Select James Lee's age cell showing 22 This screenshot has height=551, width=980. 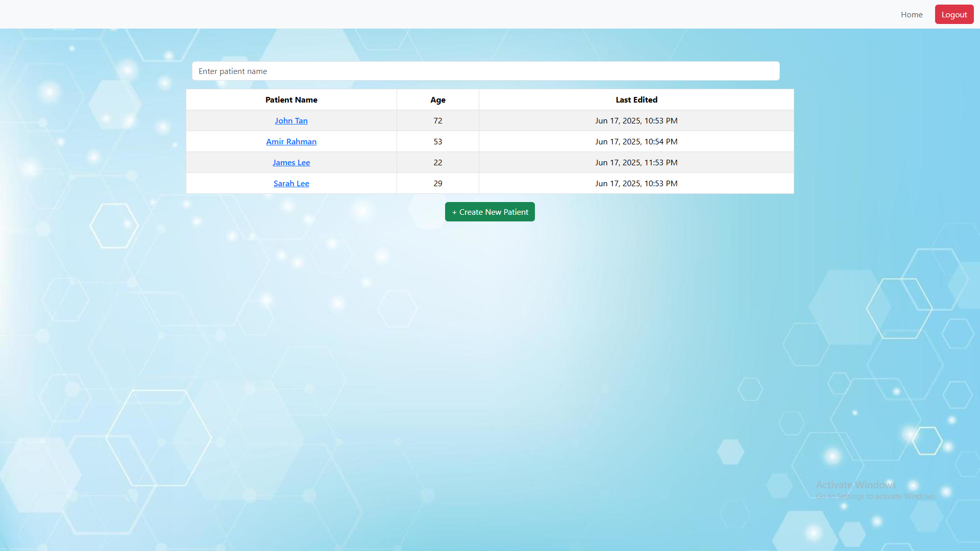(x=437, y=162)
